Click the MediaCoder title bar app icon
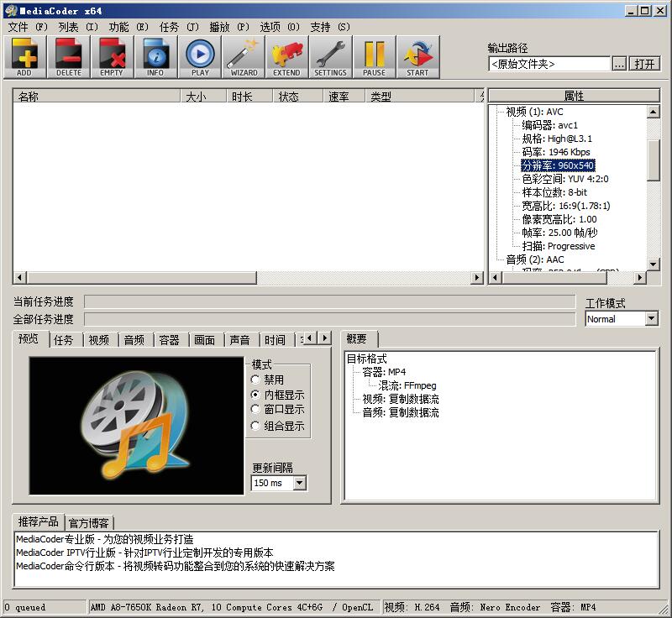This screenshot has height=618, width=672. (x=11, y=11)
